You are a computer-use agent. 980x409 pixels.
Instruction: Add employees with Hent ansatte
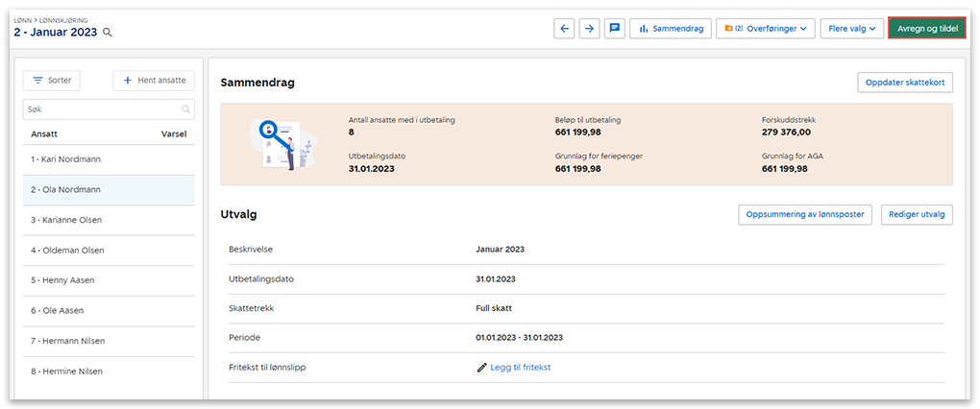pyautogui.click(x=154, y=81)
